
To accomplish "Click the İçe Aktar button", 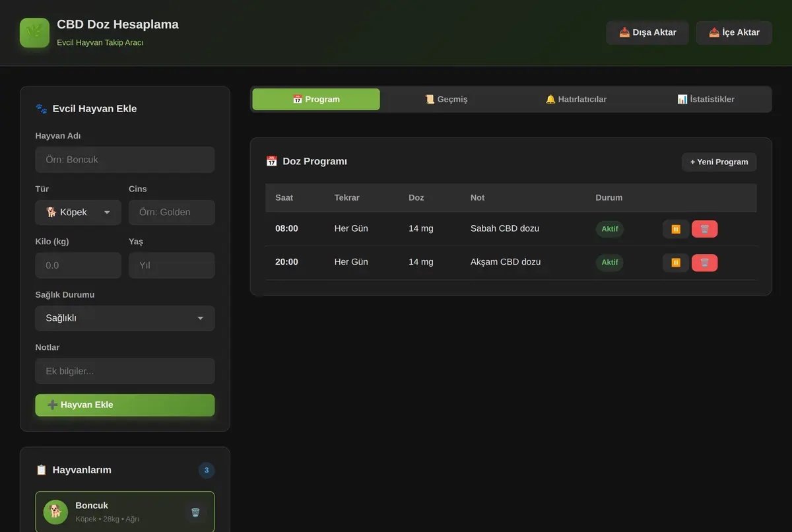I will (x=734, y=32).
